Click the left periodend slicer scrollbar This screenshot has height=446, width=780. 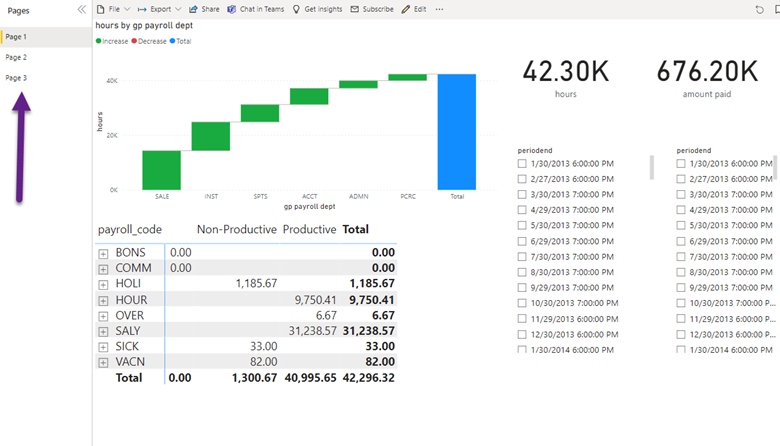[x=652, y=166]
